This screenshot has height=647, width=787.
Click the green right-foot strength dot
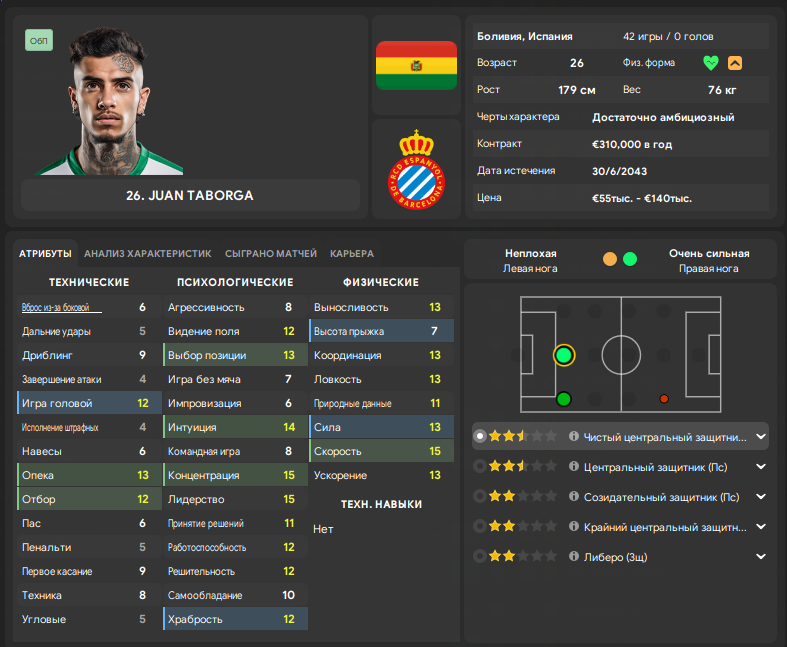click(x=630, y=259)
